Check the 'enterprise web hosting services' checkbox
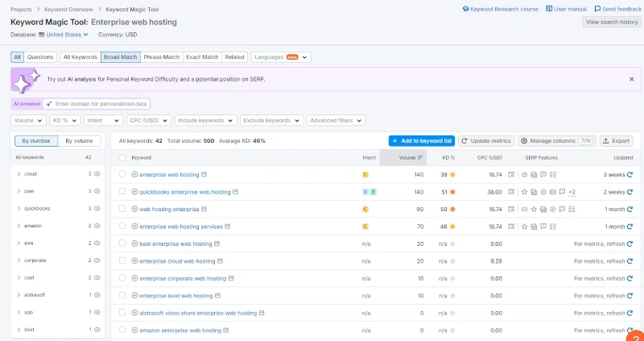The width and height of the screenshot is (644, 341). [x=122, y=226]
